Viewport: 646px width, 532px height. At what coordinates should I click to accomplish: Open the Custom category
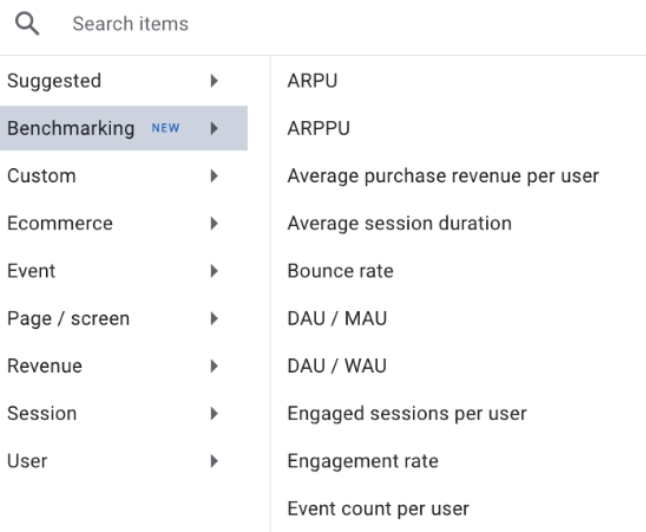(x=124, y=176)
